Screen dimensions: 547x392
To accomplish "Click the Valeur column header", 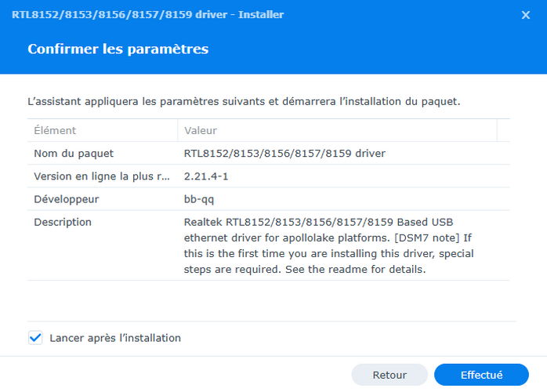I will point(201,130).
